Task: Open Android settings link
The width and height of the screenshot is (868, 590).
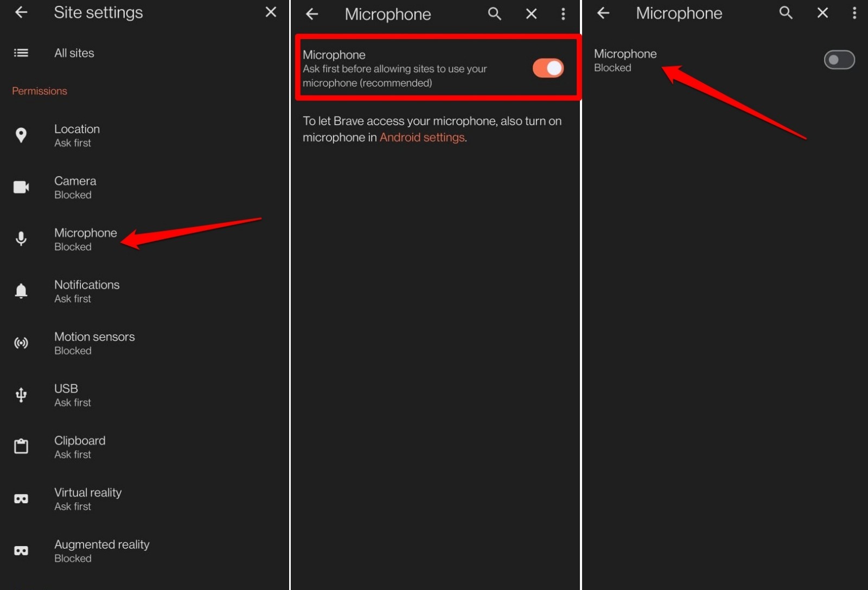Action: click(422, 137)
